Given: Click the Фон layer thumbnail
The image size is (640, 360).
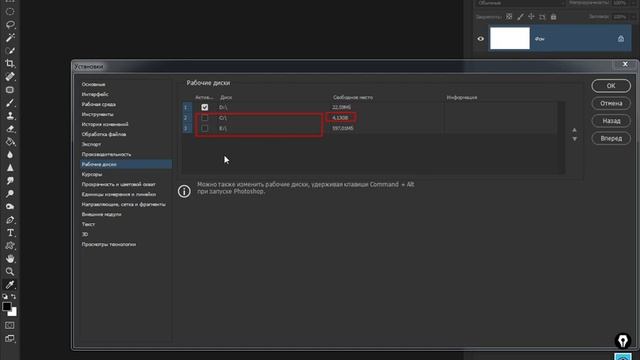Looking at the screenshot, I should (x=510, y=38).
